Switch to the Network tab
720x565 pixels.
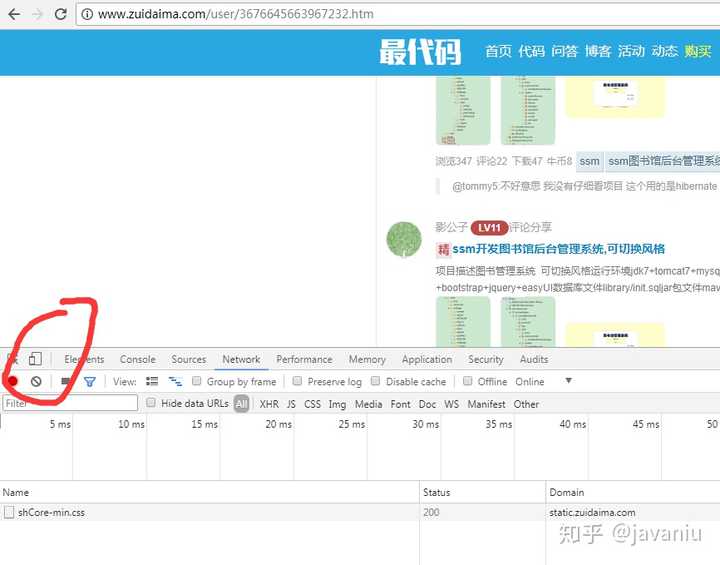click(242, 359)
